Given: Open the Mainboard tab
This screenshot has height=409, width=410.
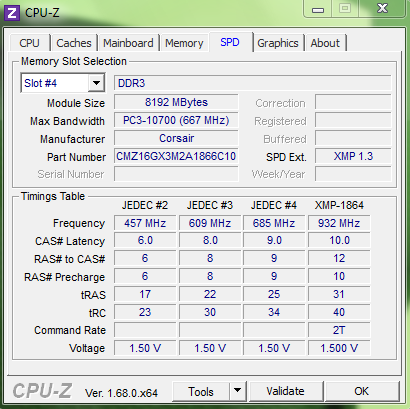Looking at the screenshot, I should [128, 43].
